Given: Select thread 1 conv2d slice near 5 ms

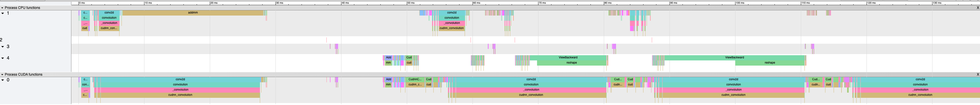Looking at the screenshot, I should (x=109, y=13).
